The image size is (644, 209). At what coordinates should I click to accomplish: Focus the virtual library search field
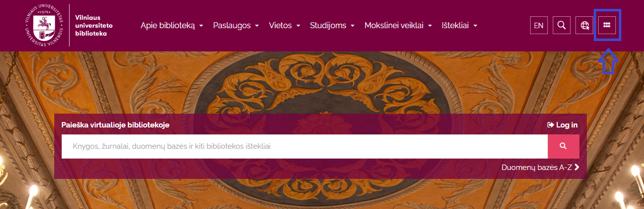305,146
